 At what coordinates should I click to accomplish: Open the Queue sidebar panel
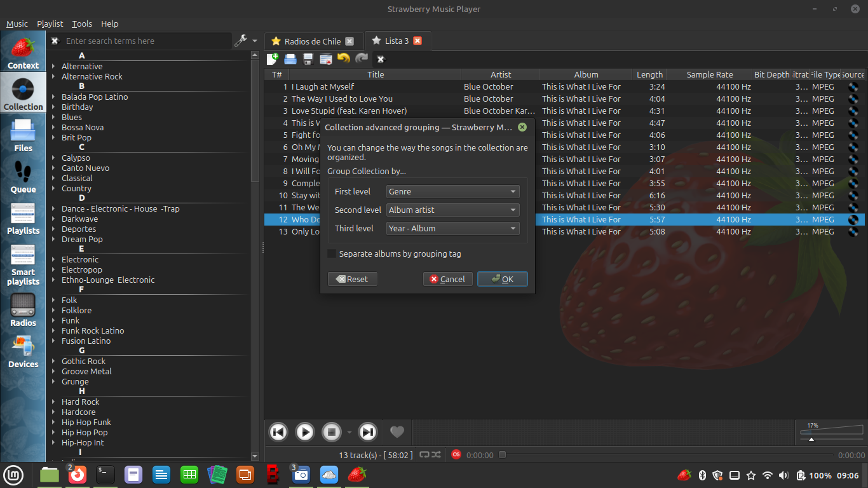click(x=23, y=175)
